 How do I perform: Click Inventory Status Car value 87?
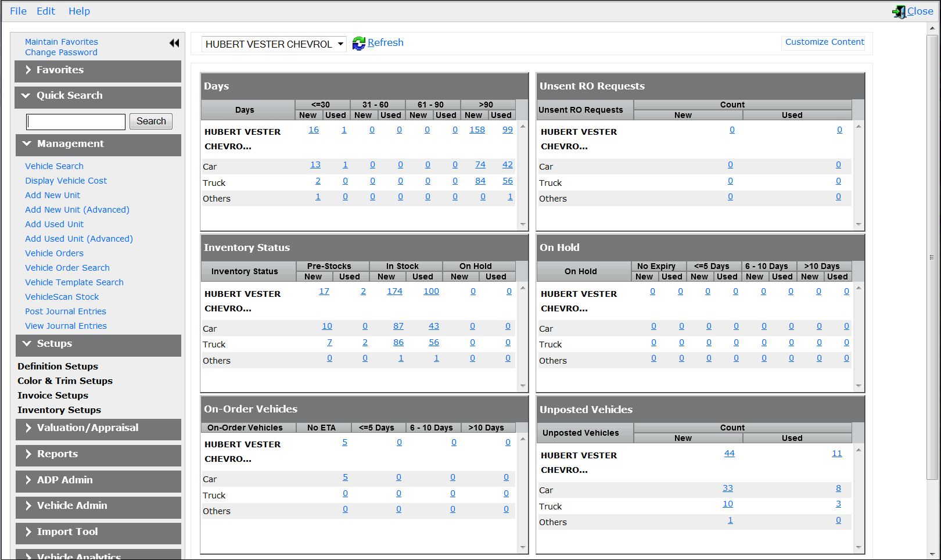398,326
